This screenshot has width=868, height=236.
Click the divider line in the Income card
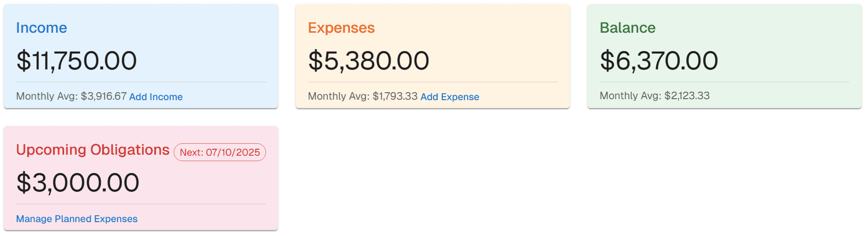[141, 82]
